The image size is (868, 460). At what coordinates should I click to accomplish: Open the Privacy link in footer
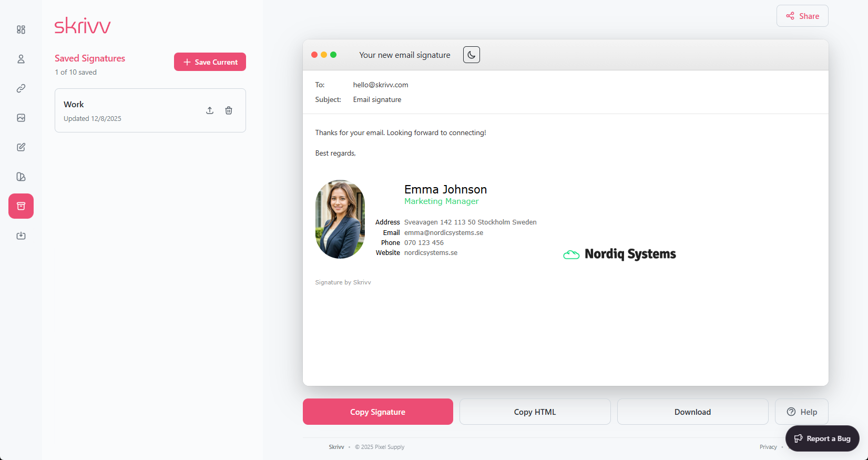point(768,447)
